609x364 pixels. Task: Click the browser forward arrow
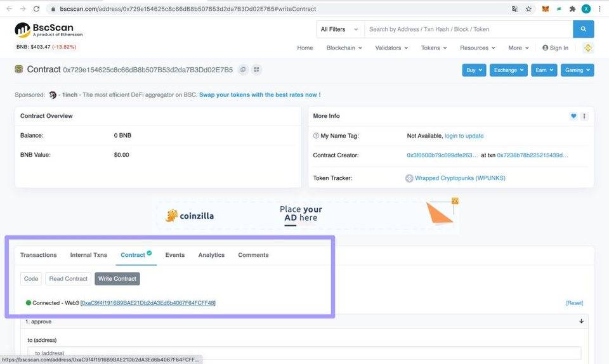click(x=23, y=8)
